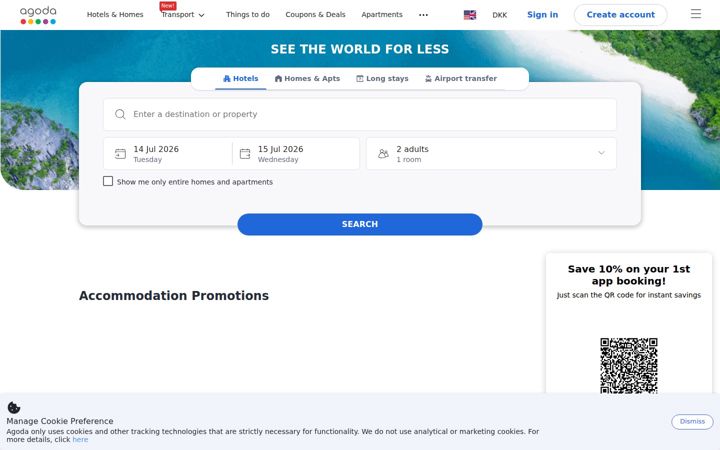The height and width of the screenshot is (450, 720).
Task: Click 'Accommodation Promotions' heading
Action: (174, 296)
